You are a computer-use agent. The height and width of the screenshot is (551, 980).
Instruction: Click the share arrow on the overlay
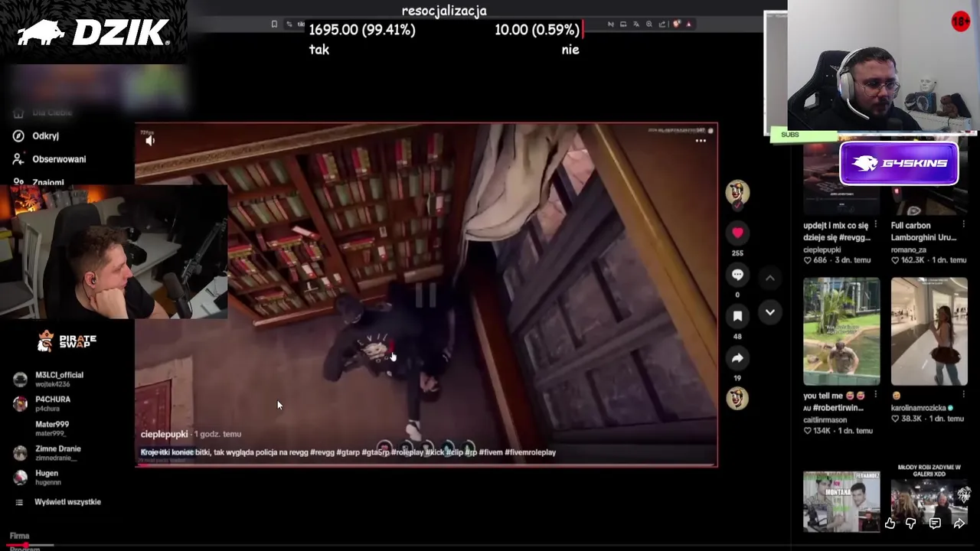(959, 523)
